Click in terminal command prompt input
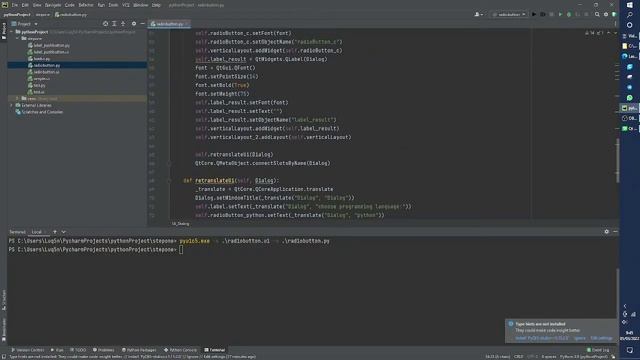Viewport: 640px width, 360px height. pyautogui.click(x=181, y=249)
